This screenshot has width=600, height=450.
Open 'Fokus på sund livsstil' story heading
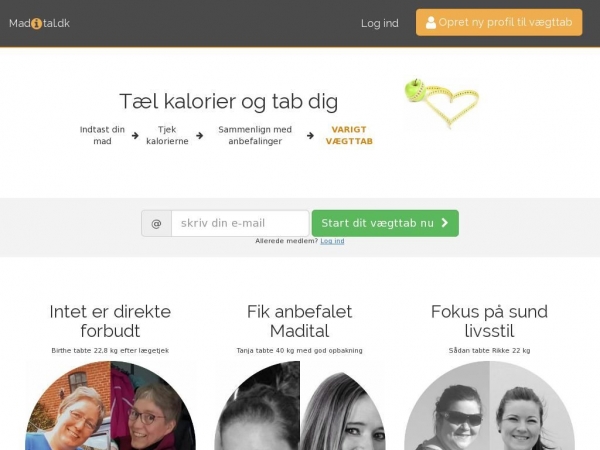489,321
